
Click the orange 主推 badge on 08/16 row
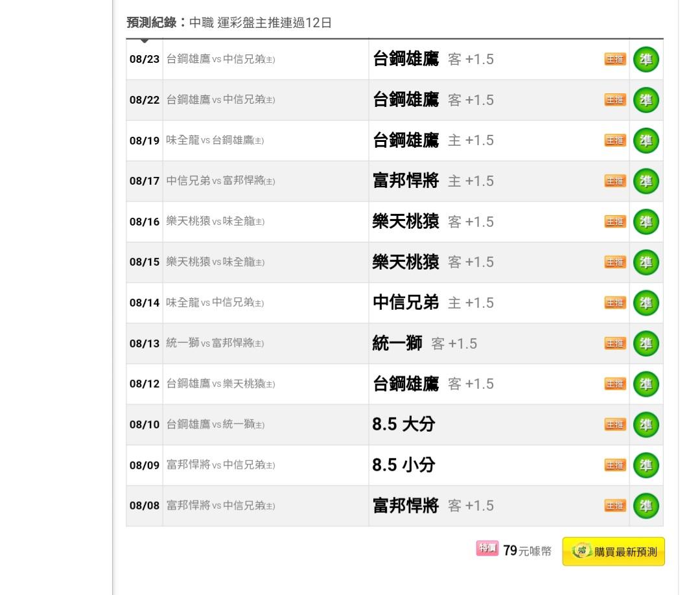point(615,222)
